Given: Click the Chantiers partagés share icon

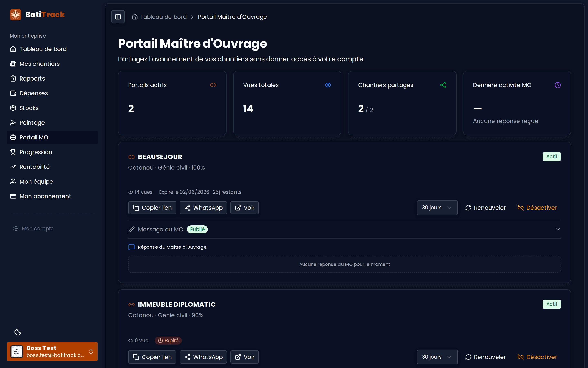Looking at the screenshot, I should pos(443,85).
